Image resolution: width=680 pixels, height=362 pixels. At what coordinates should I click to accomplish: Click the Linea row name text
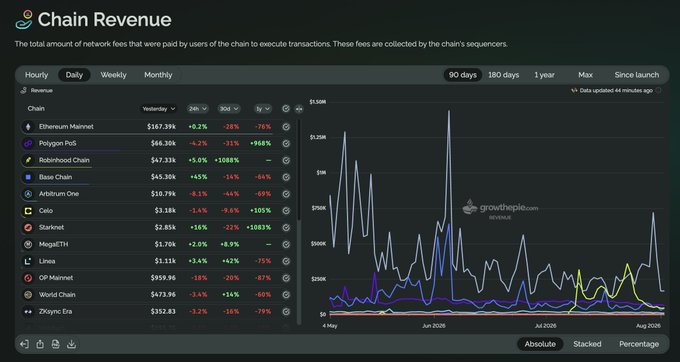[47, 261]
